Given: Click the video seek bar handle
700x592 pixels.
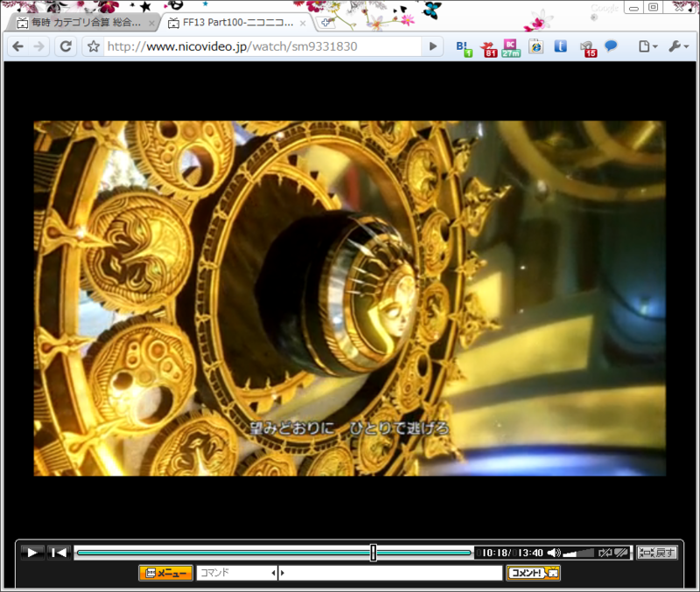Looking at the screenshot, I should (374, 553).
